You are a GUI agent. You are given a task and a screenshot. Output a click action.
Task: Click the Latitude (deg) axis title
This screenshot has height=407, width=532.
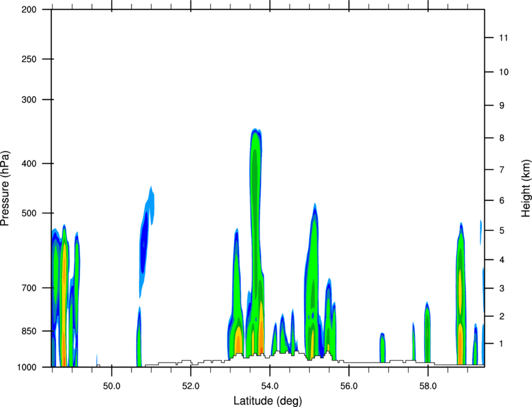point(267,401)
